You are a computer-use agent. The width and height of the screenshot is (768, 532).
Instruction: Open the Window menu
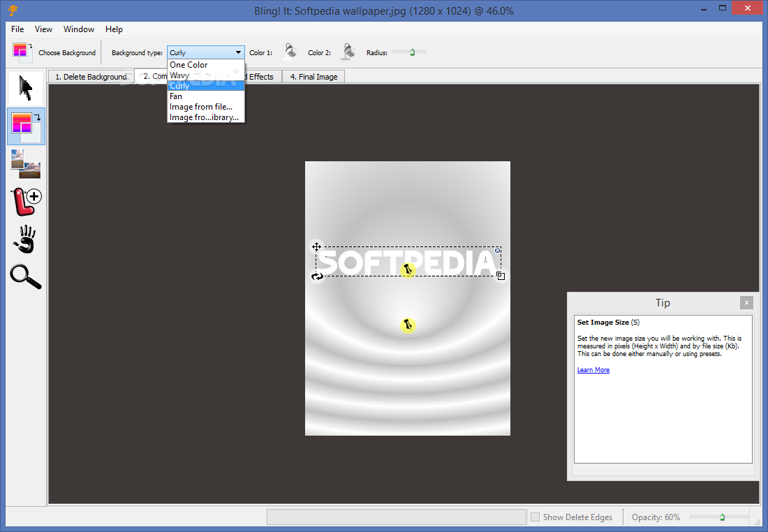pos(79,29)
